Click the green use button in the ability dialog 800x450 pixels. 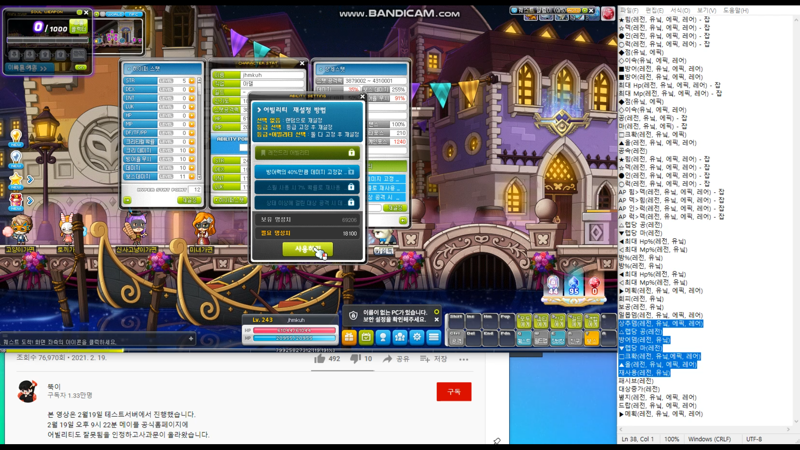(x=307, y=249)
